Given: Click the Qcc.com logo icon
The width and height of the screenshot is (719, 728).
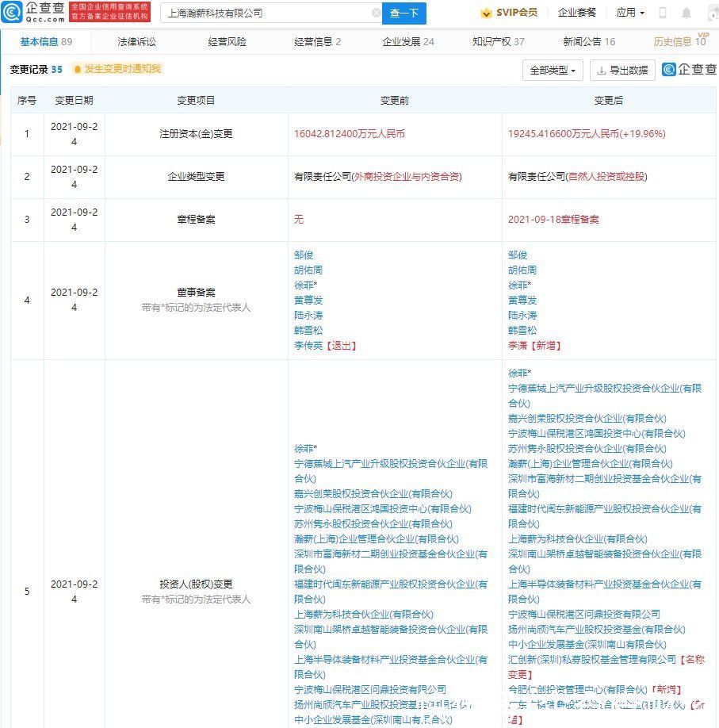Looking at the screenshot, I should click(12, 12).
